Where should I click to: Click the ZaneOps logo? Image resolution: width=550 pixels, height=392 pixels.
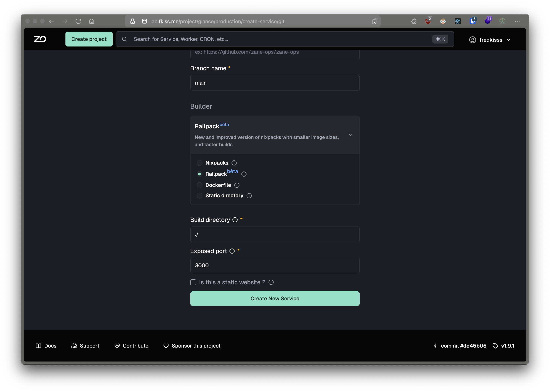(x=40, y=39)
